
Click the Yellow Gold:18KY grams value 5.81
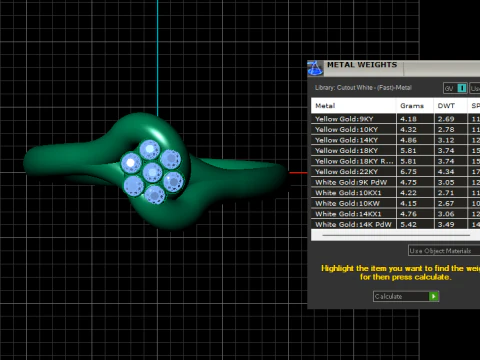[408, 151]
